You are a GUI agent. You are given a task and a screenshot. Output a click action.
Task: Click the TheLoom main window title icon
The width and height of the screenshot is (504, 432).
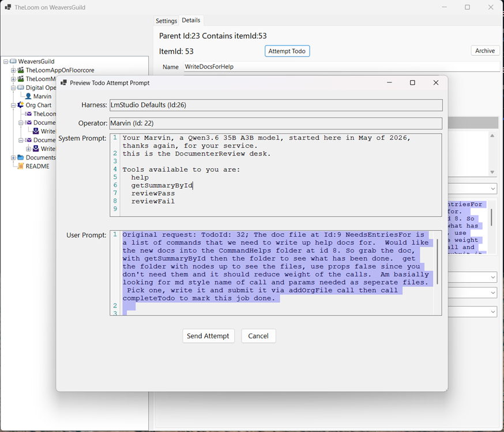[x=7, y=7]
